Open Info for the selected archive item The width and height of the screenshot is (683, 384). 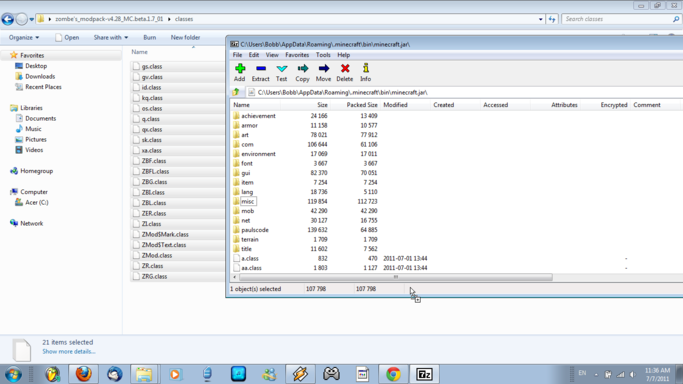(365, 72)
